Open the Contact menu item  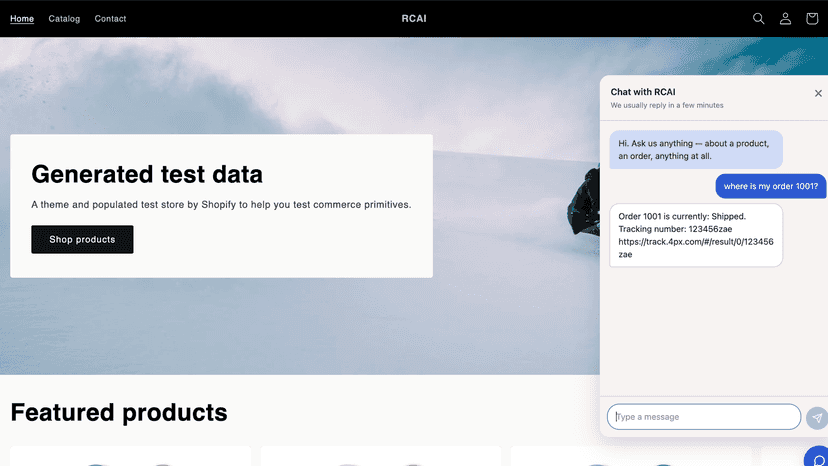(x=110, y=18)
